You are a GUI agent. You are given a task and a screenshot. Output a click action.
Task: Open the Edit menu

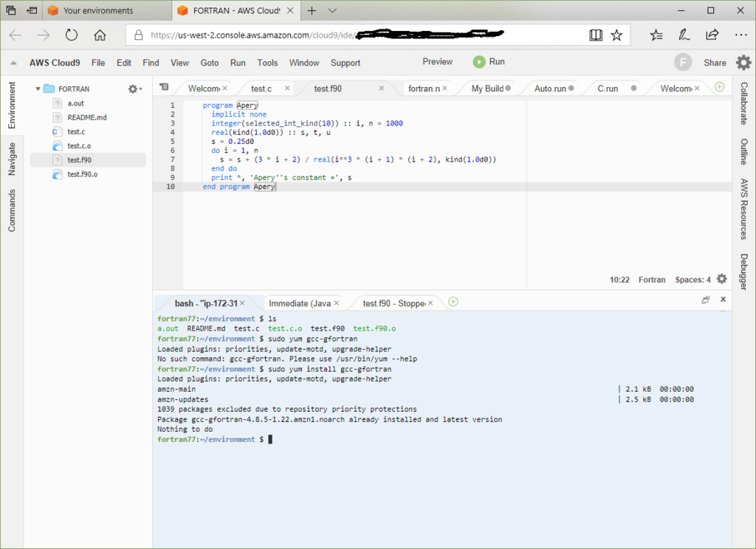click(x=123, y=63)
